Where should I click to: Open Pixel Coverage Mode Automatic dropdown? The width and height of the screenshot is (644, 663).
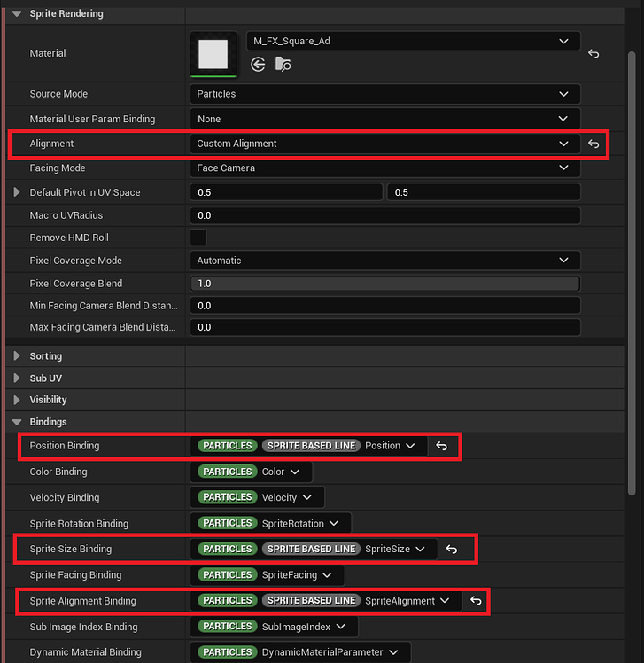tap(385, 261)
